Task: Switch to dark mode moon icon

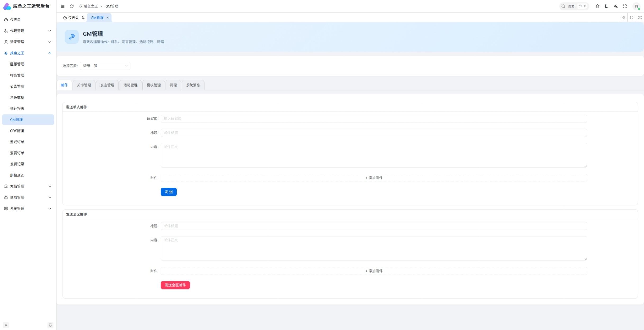Action: [x=606, y=6]
